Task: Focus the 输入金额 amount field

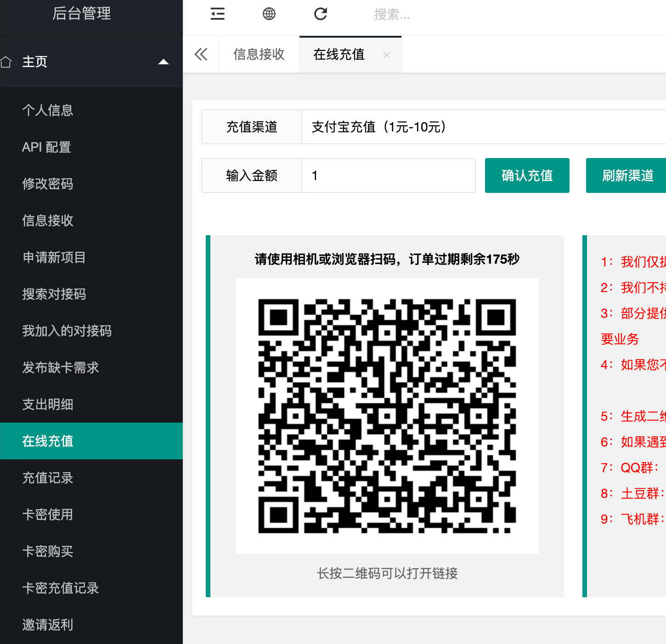Action: 389,175
